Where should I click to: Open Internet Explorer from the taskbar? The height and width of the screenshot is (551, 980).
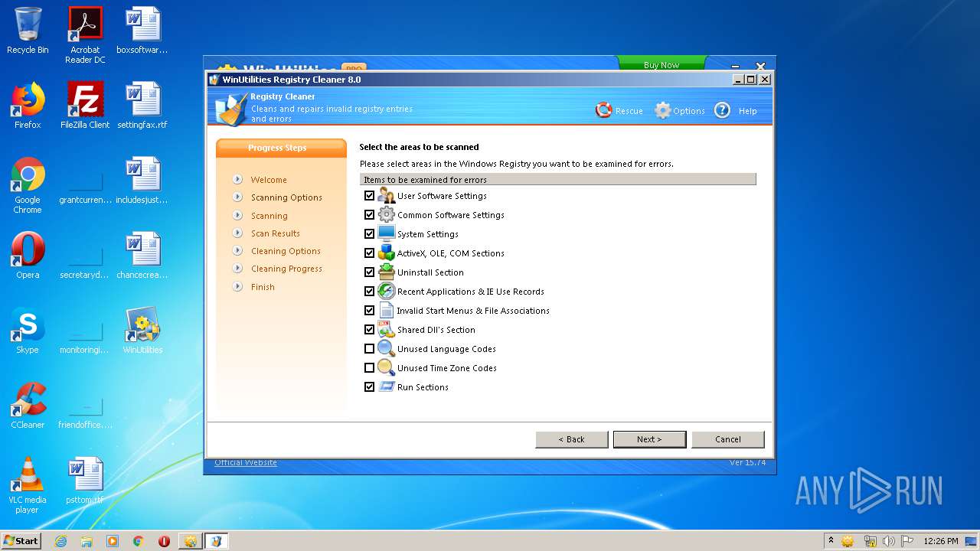pyautogui.click(x=60, y=541)
